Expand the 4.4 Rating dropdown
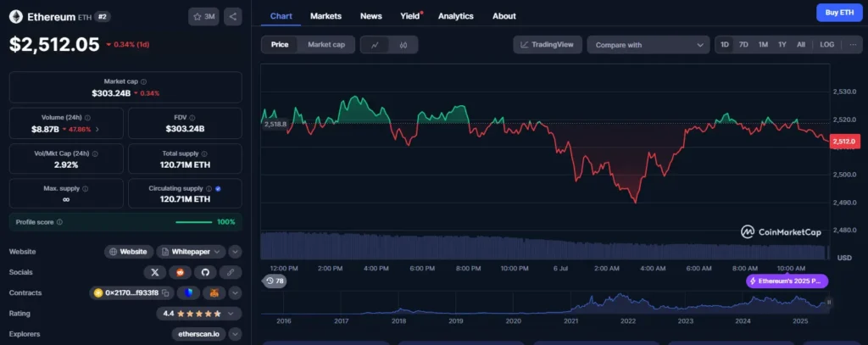Image resolution: width=868 pixels, height=345 pixels. 198,314
